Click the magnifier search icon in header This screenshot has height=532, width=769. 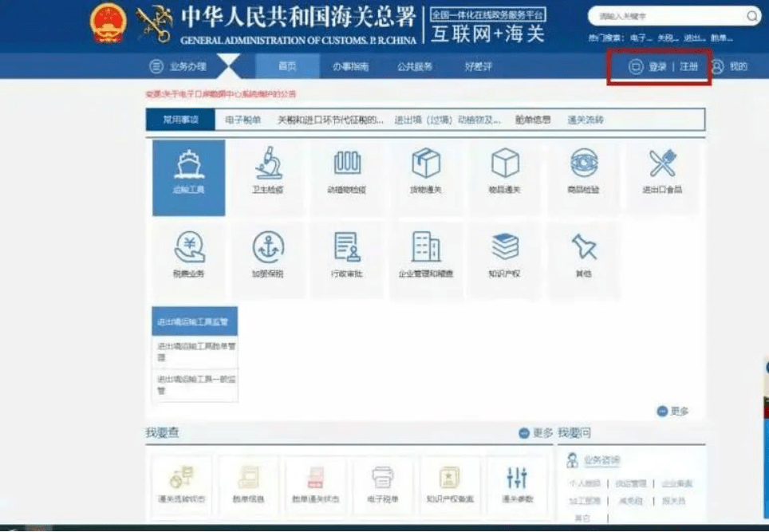click(x=751, y=16)
